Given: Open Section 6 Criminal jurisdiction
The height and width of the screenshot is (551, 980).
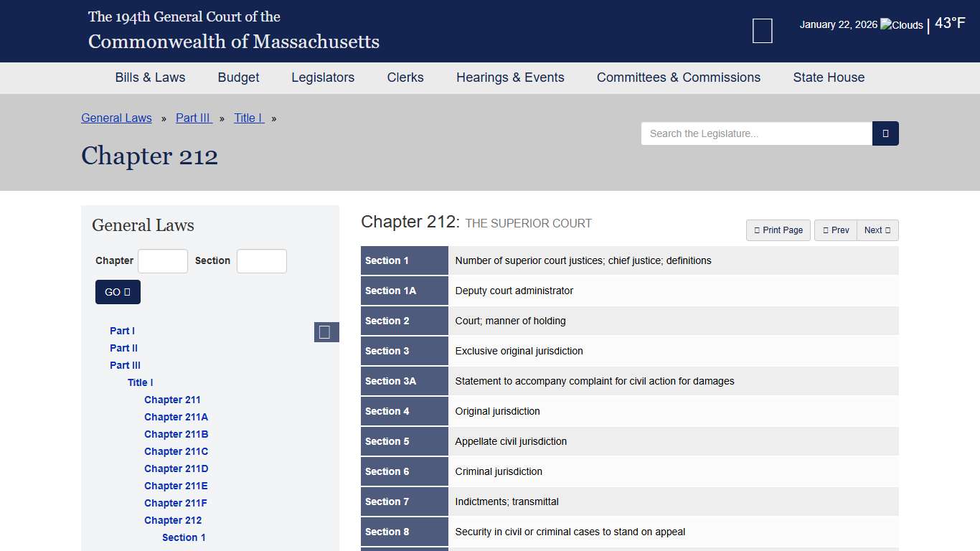Looking at the screenshot, I should pyautogui.click(x=387, y=471).
